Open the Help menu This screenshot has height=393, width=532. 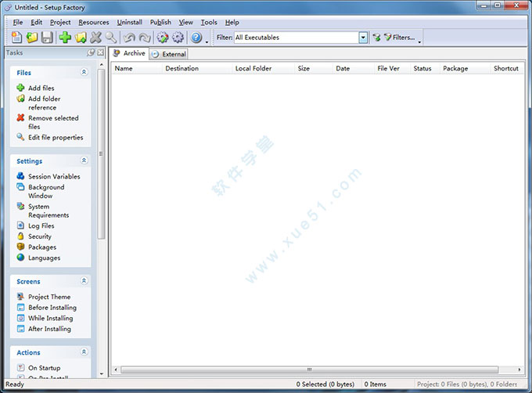[232, 23]
